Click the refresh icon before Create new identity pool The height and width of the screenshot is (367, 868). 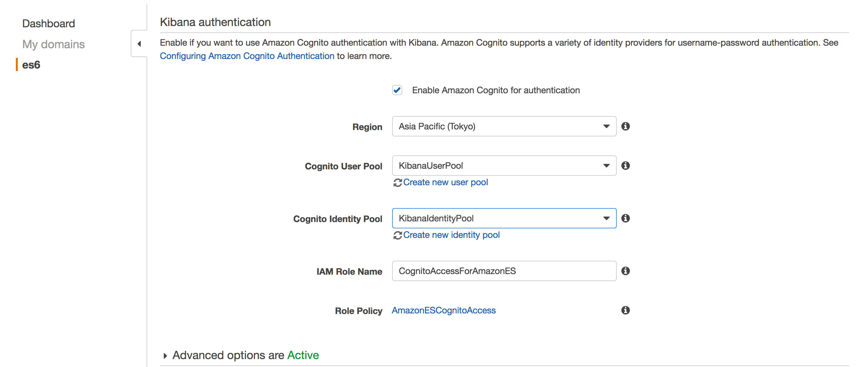(397, 235)
